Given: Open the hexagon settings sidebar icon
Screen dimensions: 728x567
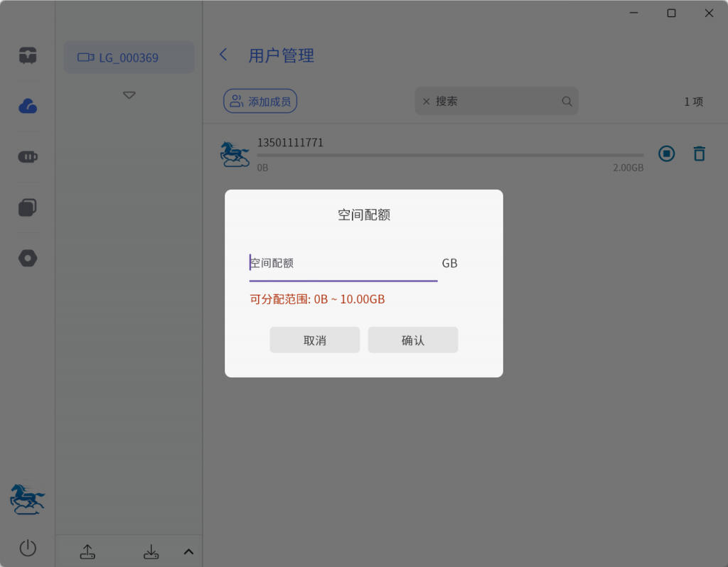Looking at the screenshot, I should pyautogui.click(x=28, y=258).
